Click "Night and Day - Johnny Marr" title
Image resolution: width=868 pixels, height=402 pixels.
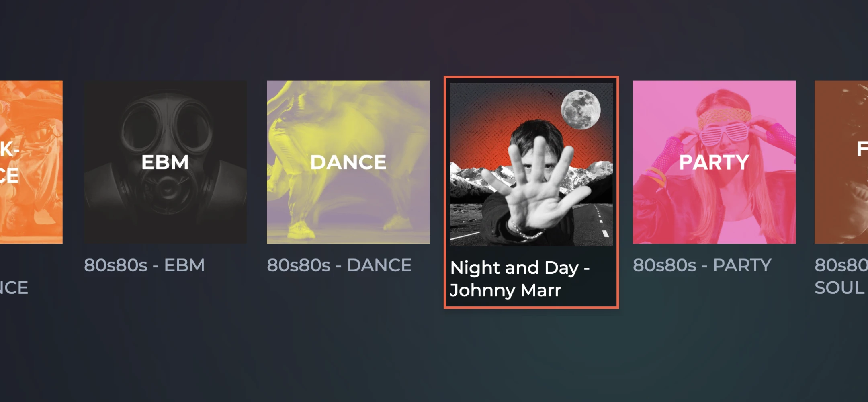(x=520, y=279)
